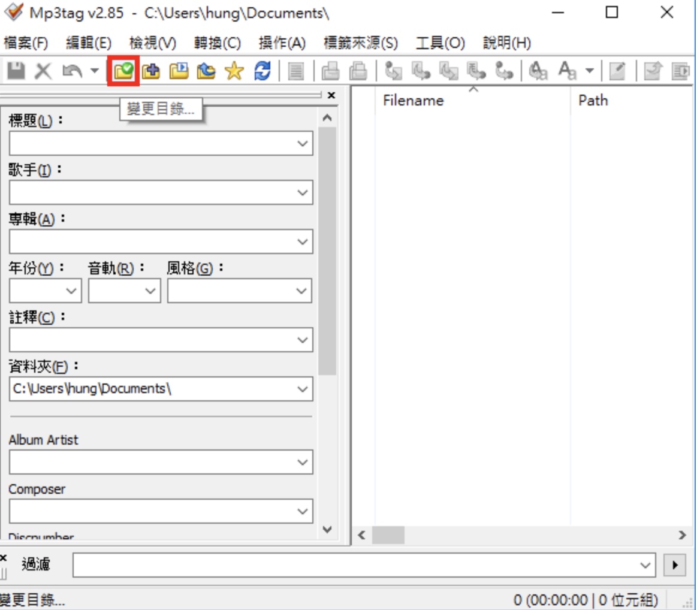Click the save tag toolbar icon

point(17,71)
